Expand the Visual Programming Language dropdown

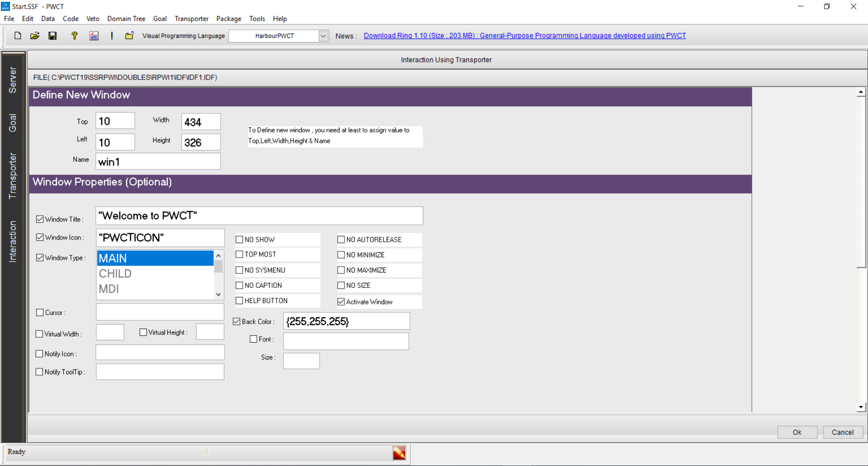323,36
